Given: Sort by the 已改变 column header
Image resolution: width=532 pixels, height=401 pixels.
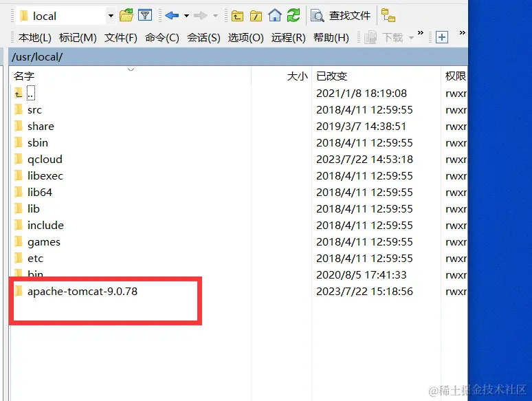Looking at the screenshot, I should tap(376, 76).
